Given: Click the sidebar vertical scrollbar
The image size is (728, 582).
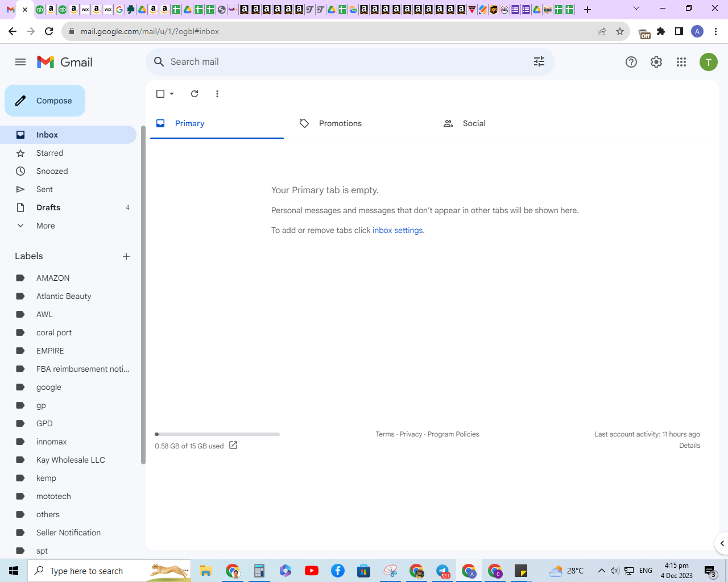Looking at the screenshot, I should point(143,295).
